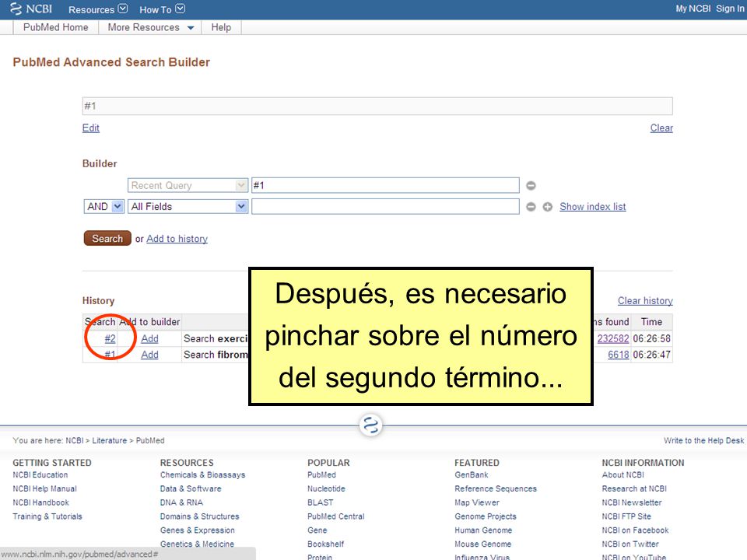
Task: Click PubMed in breadcrumb trail
Action: click(x=150, y=440)
